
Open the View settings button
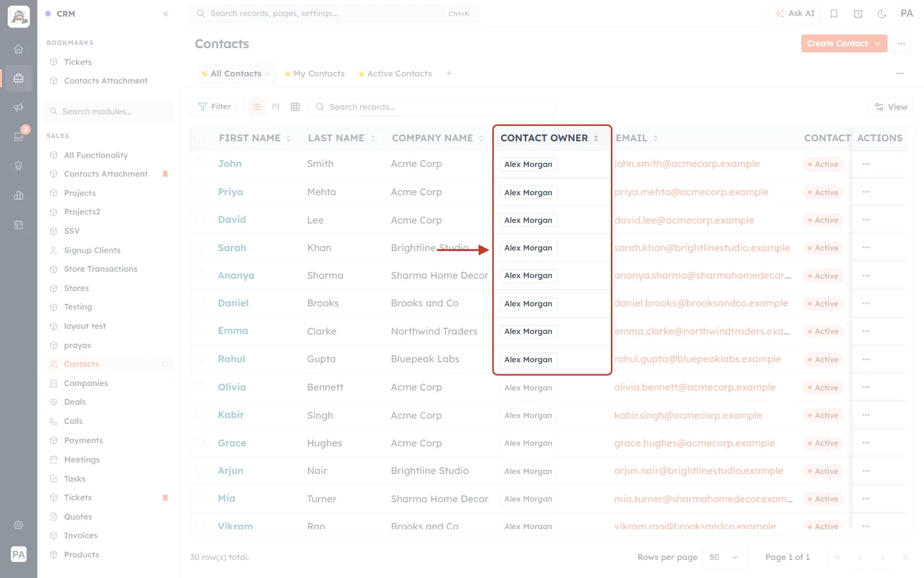point(891,107)
